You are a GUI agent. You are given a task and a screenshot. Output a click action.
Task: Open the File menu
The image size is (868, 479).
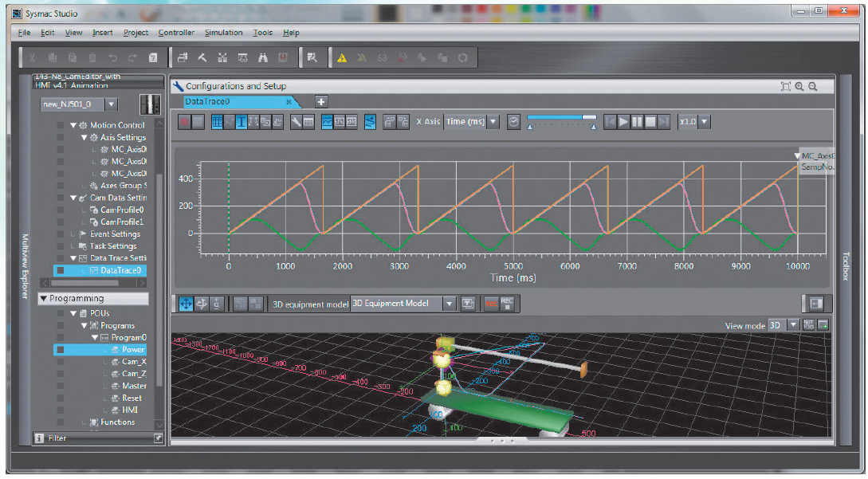coord(24,33)
